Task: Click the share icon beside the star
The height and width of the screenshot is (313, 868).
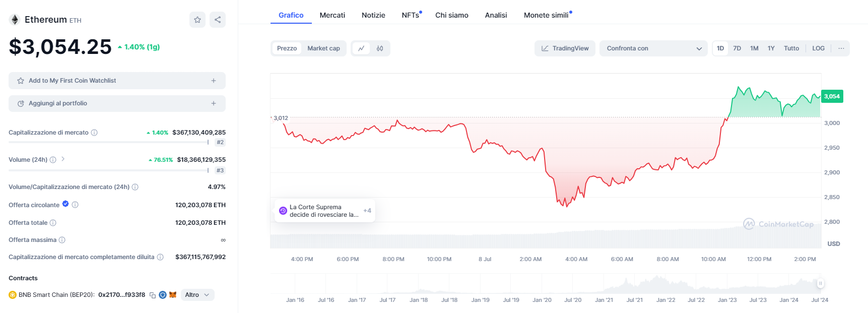Action: [218, 20]
